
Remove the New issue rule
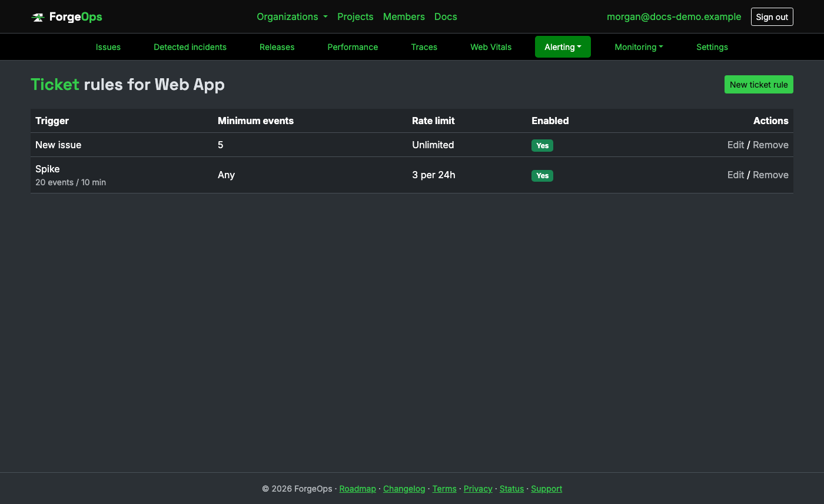click(770, 145)
